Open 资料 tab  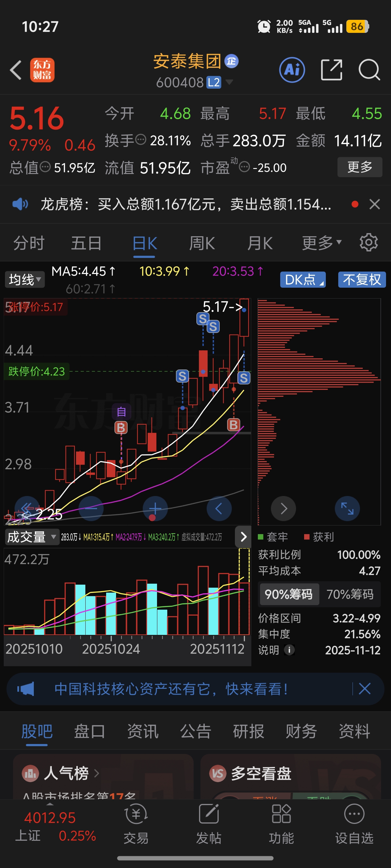coord(354,731)
